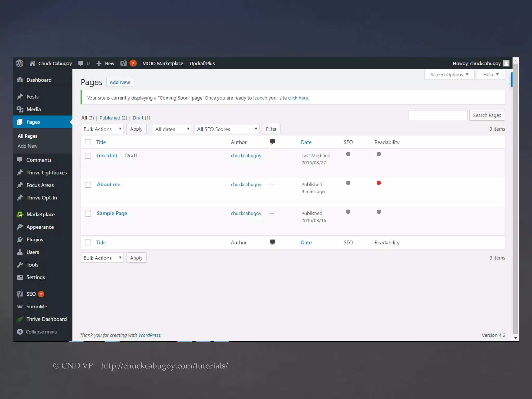Click the Thrive Dashboard leaf icon
Viewport: 532px width, 399px height.
click(x=20, y=319)
